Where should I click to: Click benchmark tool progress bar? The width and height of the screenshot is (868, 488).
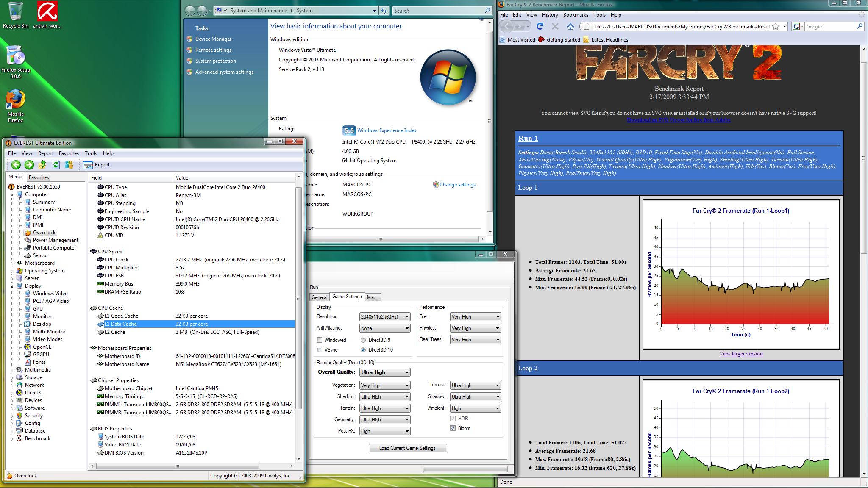(x=465, y=469)
